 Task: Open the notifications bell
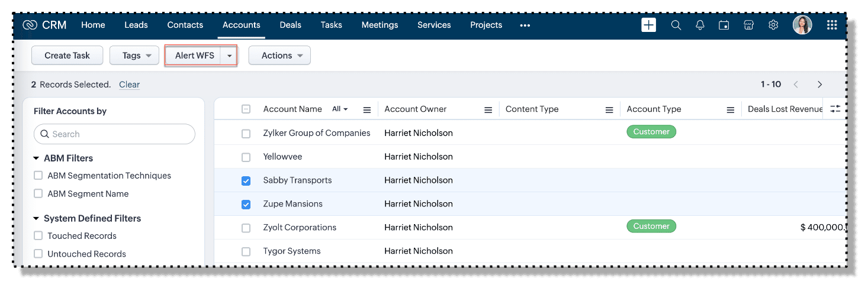tap(700, 25)
